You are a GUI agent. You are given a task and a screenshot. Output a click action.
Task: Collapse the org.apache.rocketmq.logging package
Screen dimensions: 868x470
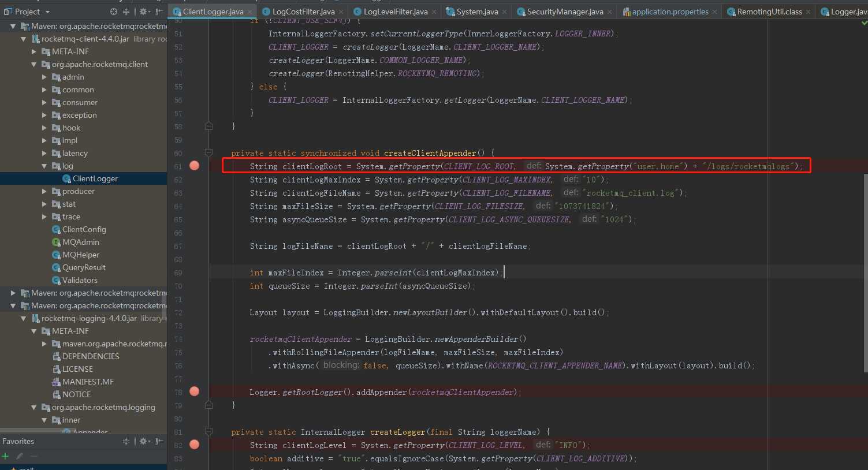34,407
